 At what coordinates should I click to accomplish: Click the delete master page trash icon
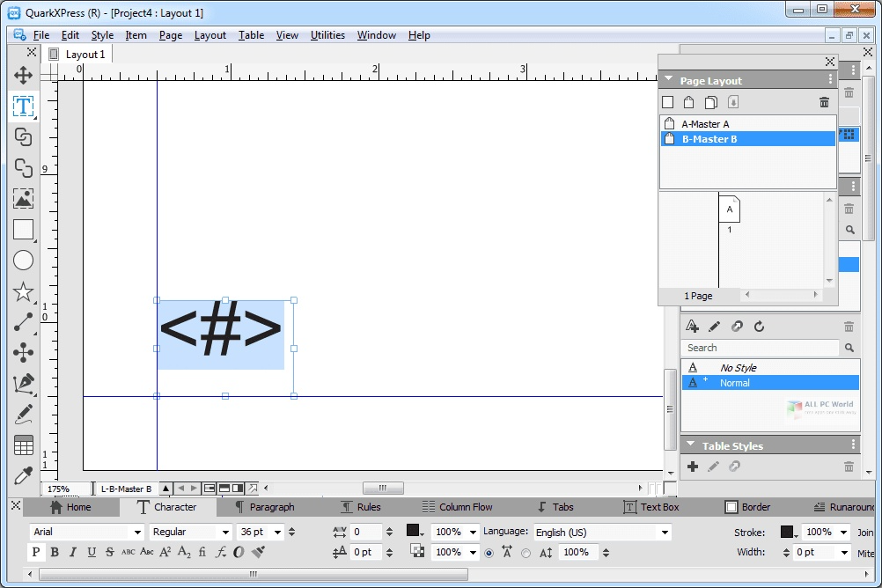[824, 102]
